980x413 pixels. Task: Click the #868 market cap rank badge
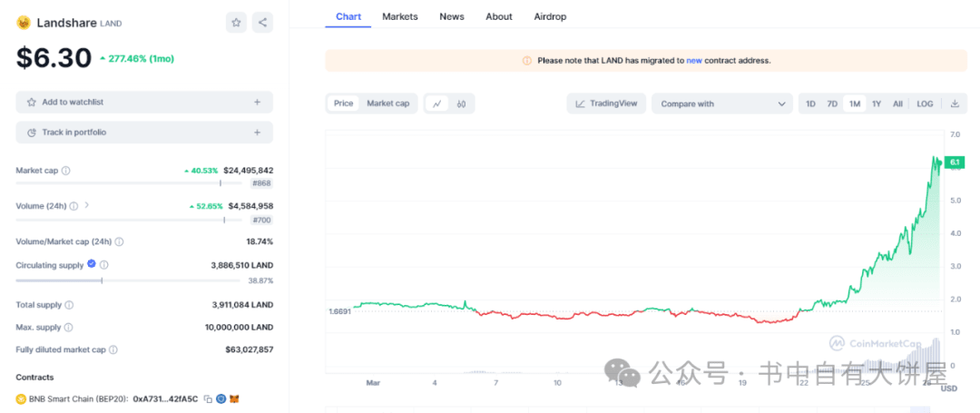click(262, 183)
